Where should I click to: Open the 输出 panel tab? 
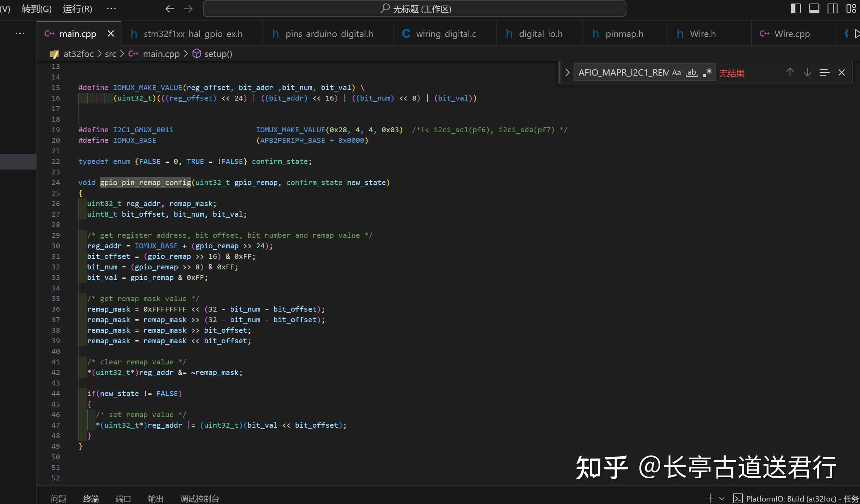pyautogui.click(x=155, y=499)
